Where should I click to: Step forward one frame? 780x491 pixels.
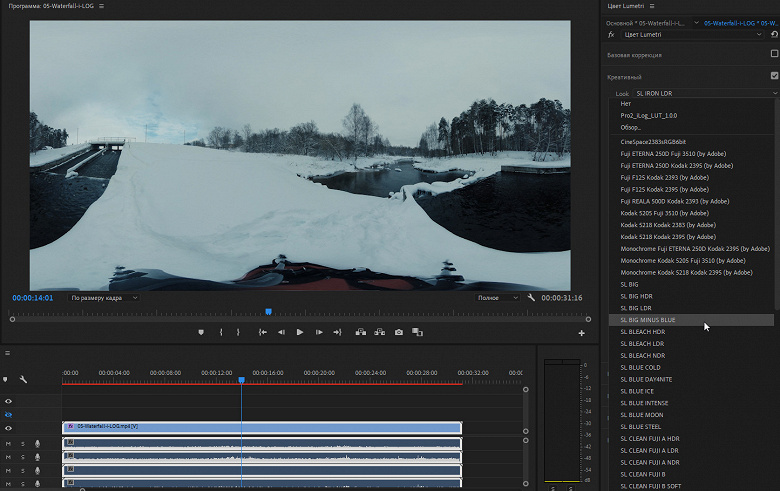(x=318, y=332)
